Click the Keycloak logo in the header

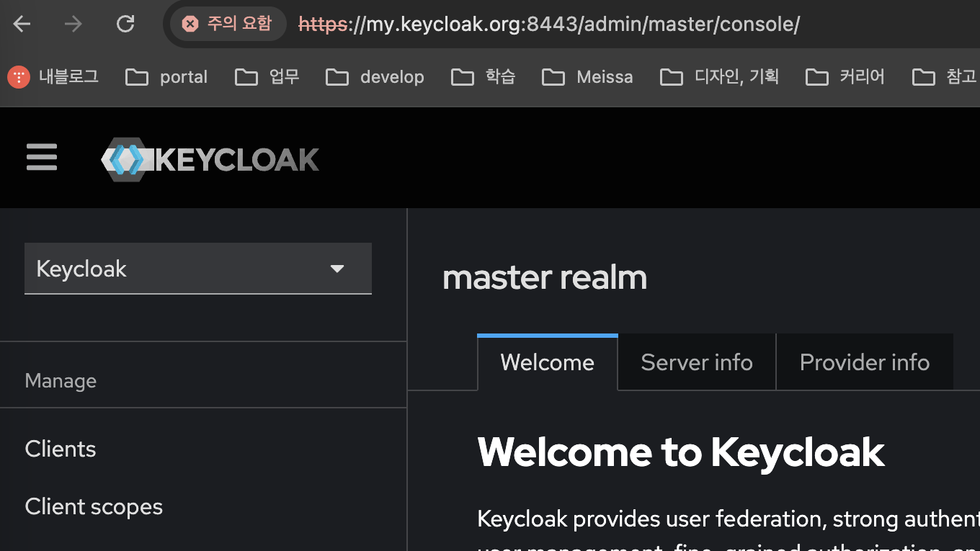[210, 159]
